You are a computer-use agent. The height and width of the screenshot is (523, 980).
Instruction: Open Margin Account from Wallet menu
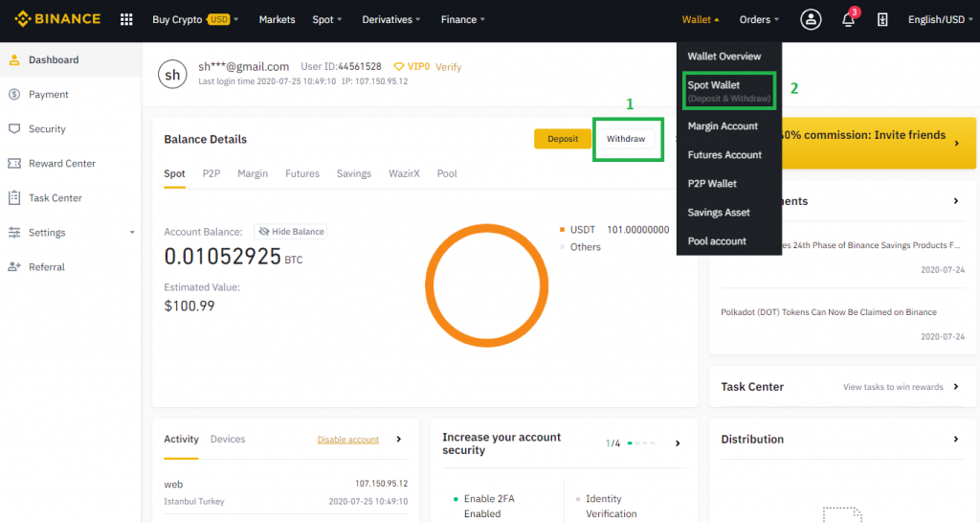(723, 125)
